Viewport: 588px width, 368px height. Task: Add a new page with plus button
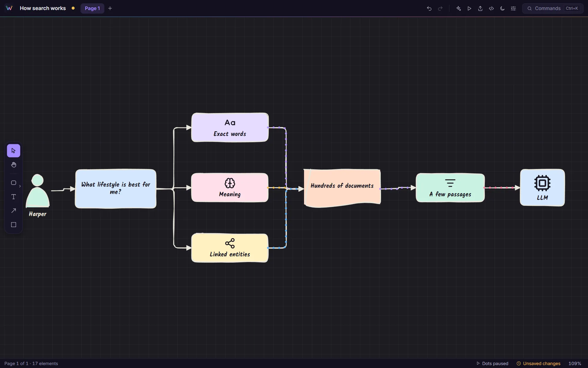pos(110,9)
